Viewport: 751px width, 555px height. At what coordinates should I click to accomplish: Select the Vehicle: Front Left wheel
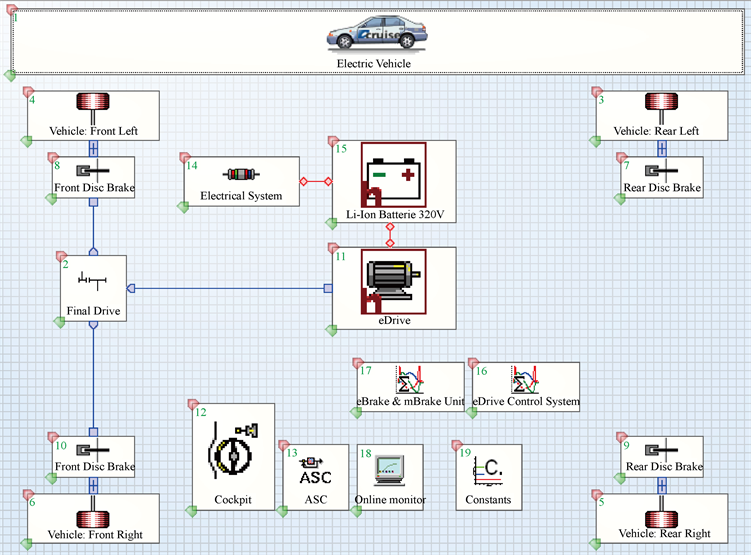pos(93,104)
